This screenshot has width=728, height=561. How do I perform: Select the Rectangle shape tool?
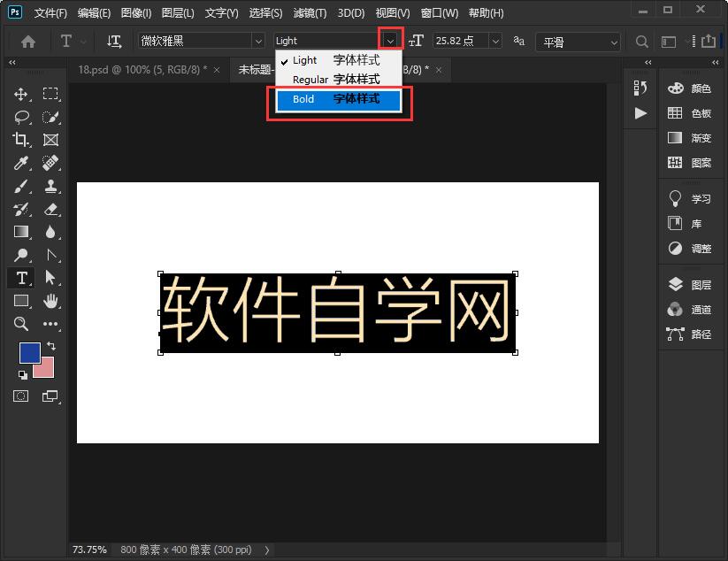tap(21, 301)
